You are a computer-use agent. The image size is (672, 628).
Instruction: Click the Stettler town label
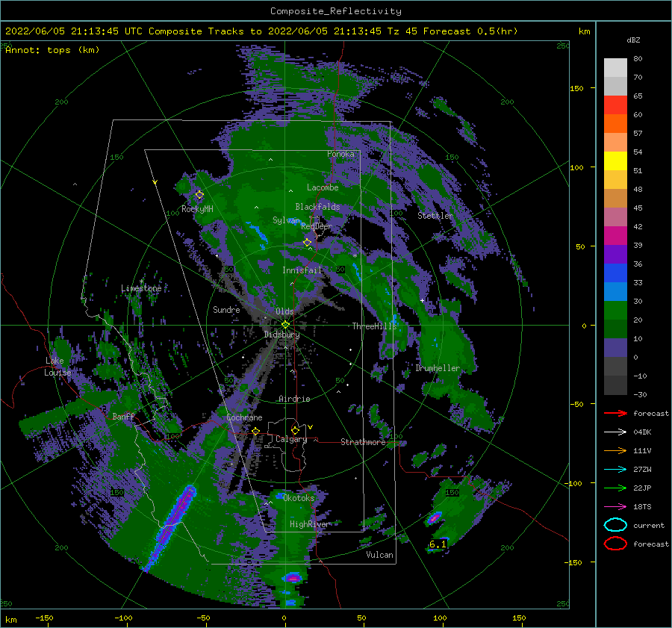tap(435, 216)
